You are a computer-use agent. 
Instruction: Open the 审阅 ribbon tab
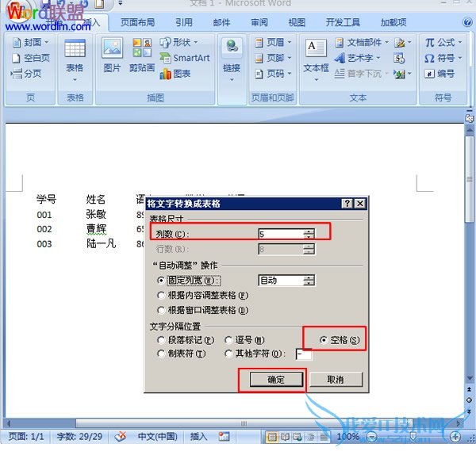(x=259, y=22)
